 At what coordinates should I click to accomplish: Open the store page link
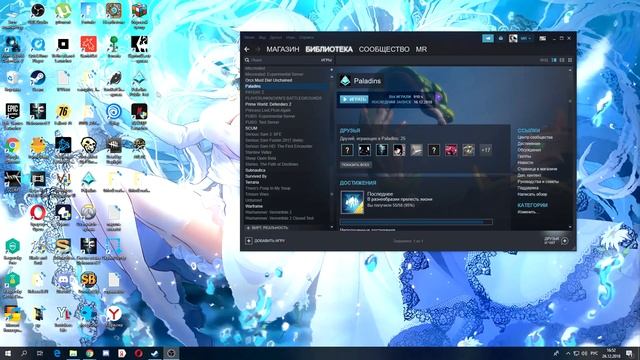[537, 169]
